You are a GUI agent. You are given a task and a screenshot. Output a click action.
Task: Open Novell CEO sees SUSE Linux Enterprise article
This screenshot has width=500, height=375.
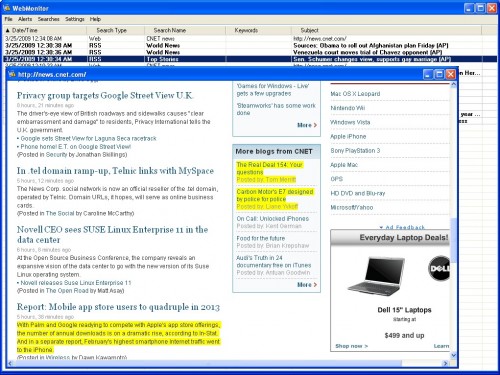pos(112,235)
